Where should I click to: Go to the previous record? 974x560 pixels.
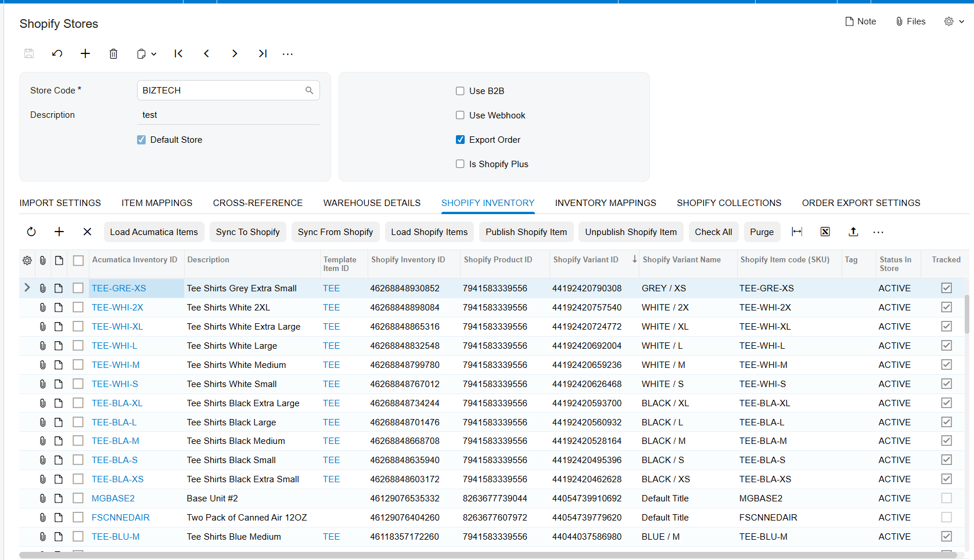[206, 53]
